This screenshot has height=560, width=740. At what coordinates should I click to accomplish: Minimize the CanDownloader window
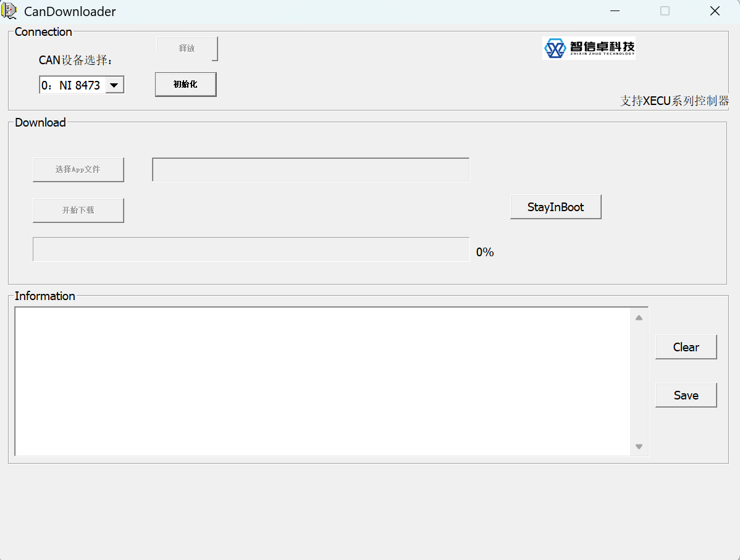615,11
